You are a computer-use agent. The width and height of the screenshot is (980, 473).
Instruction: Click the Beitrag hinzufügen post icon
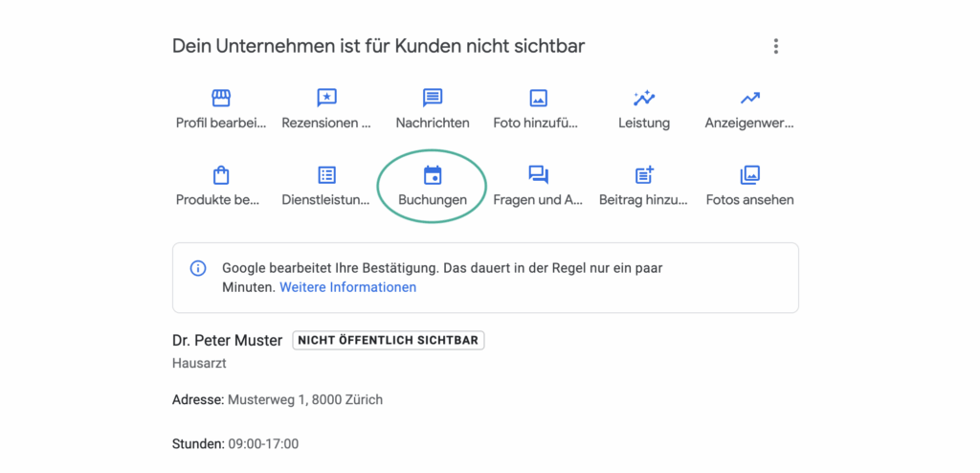tap(644, 175)
